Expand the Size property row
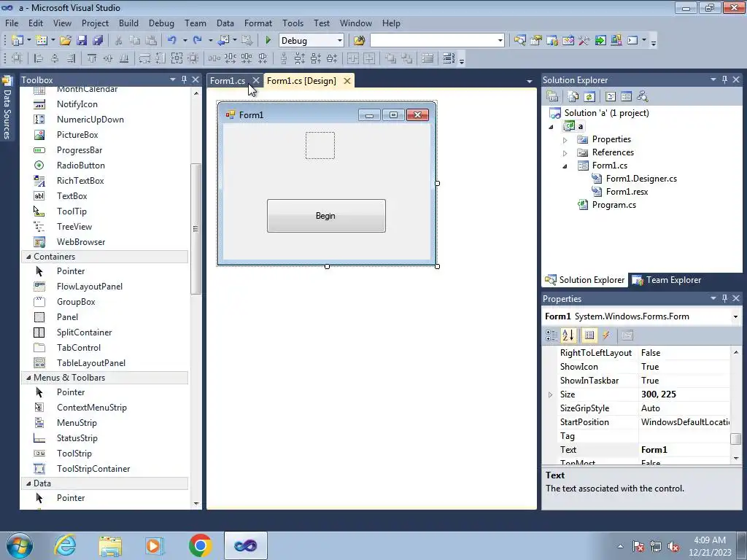The image size is (747, 560). (550, 394)
